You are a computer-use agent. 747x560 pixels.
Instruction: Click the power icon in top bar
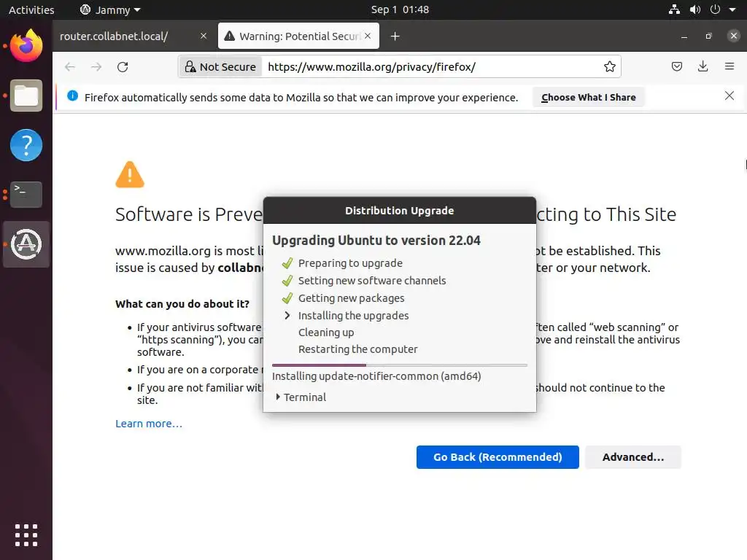[x=715, y=9]
